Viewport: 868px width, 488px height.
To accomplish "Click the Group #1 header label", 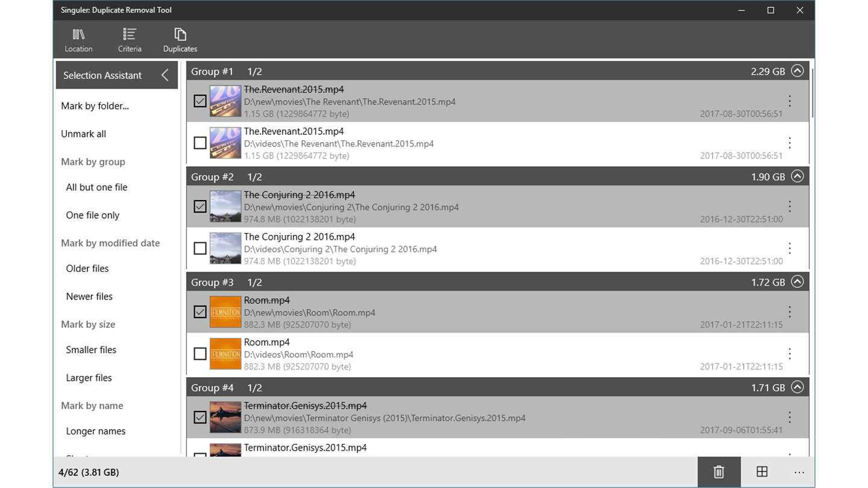I will click(212, 71).
